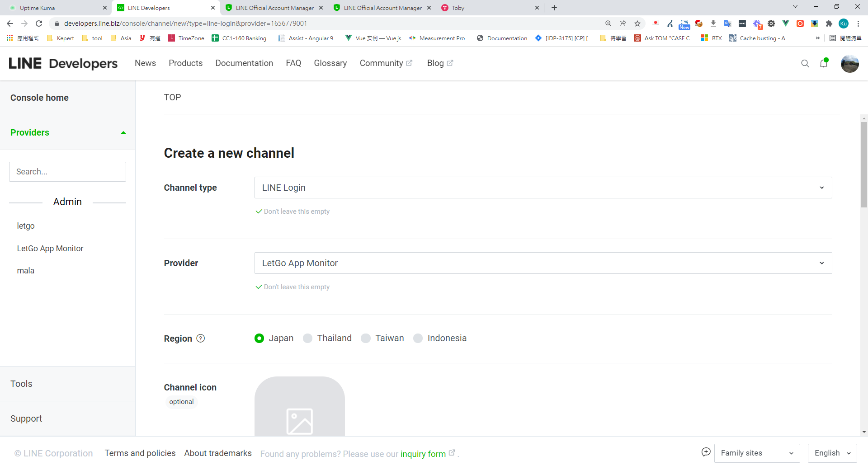Select the Thailand region radio button
The image size is (868, 470).
tap(307, 338)
